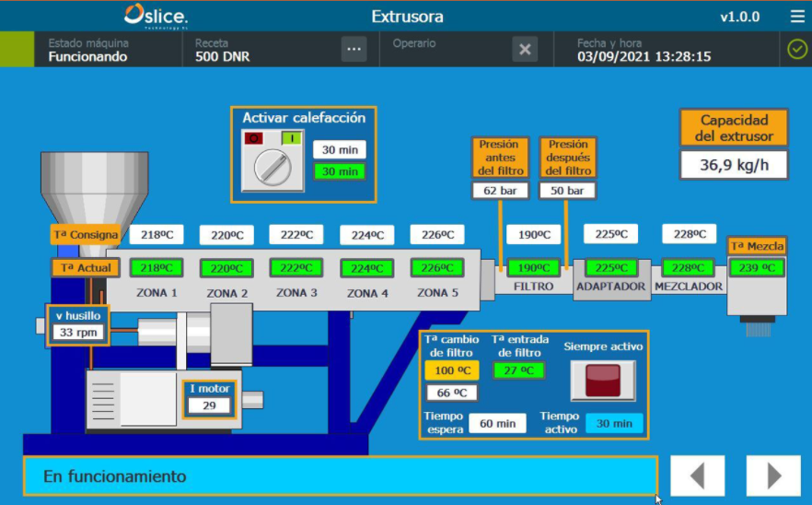Go to previous screen with left arrow
Screen dimensions: 812x505
697,476
